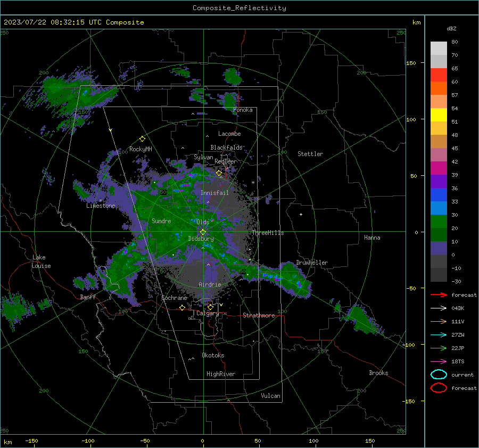
Task: Select the magenta swatch between 42 and 39 dBZ
Action: [439, 168]
